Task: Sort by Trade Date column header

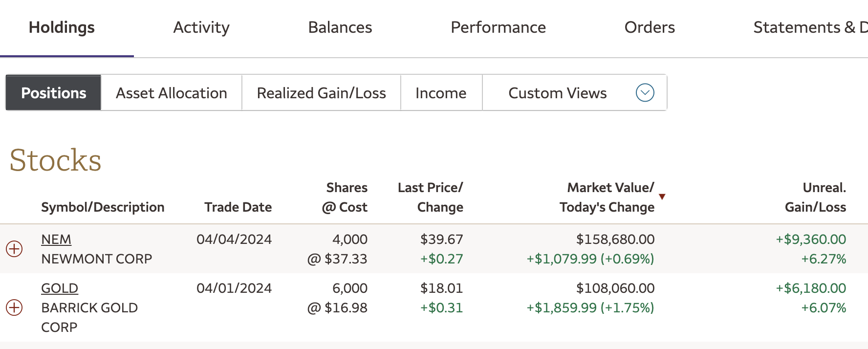Action: 238,207
